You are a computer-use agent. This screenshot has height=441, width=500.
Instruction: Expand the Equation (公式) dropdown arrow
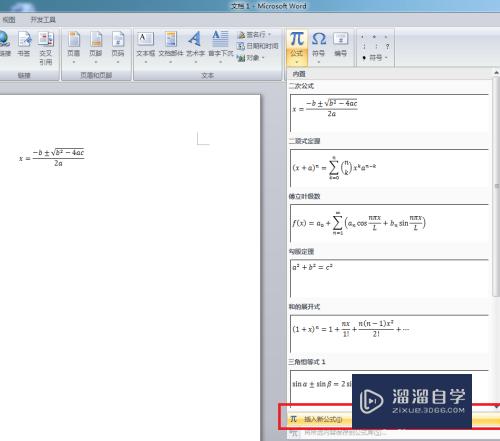pos(297,62)
